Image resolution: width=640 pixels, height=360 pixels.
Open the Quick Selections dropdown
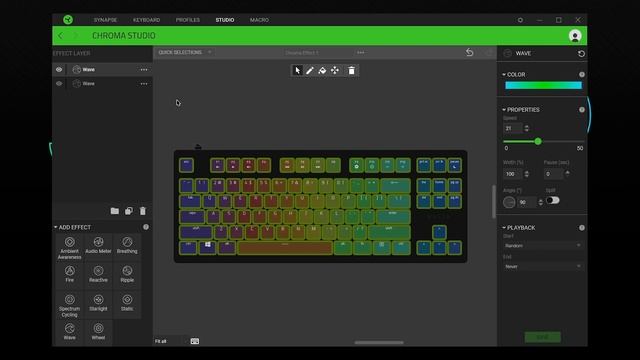coord(185,52)
